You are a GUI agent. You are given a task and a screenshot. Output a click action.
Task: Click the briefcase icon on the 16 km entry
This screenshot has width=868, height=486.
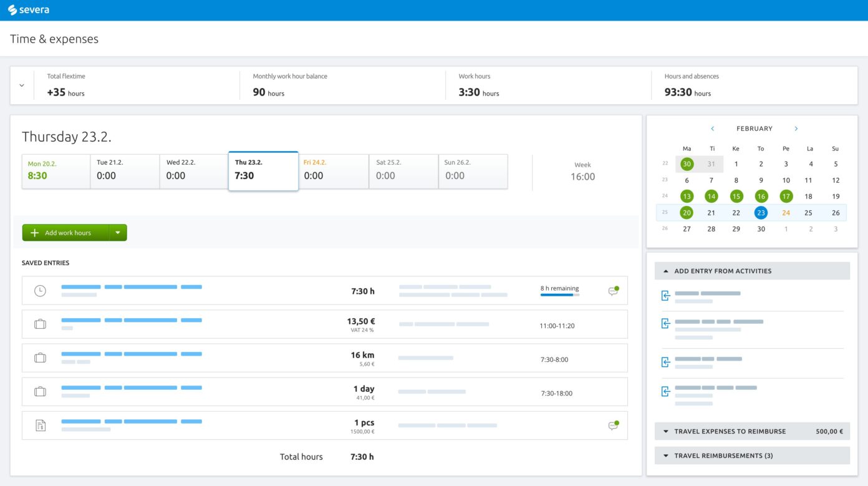(40, 358)
